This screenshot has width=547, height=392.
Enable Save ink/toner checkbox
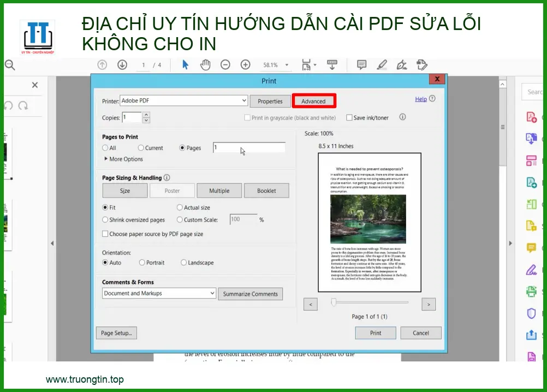pos(349,117)
